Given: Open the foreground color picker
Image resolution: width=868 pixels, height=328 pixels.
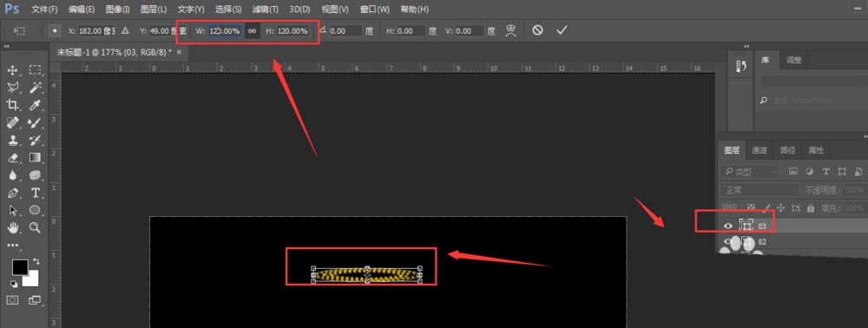Looking at the screenshot, I should click(20, 266).
